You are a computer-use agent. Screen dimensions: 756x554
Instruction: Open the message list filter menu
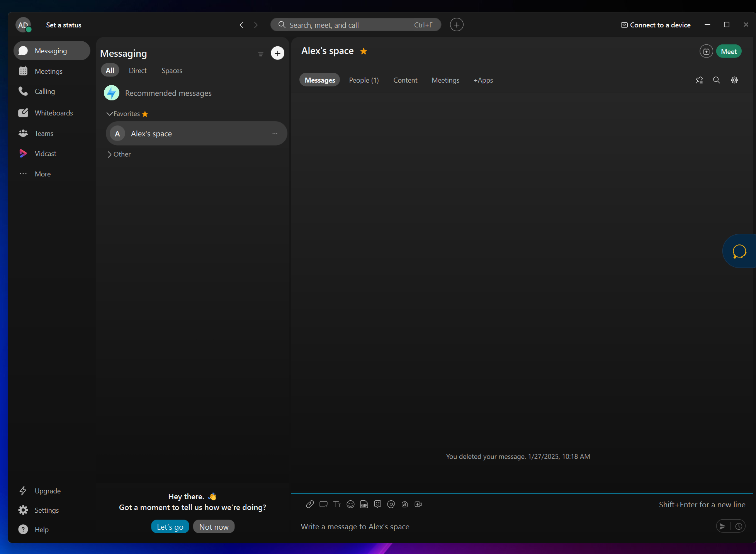pyautogui.click(x=261, y=54)
